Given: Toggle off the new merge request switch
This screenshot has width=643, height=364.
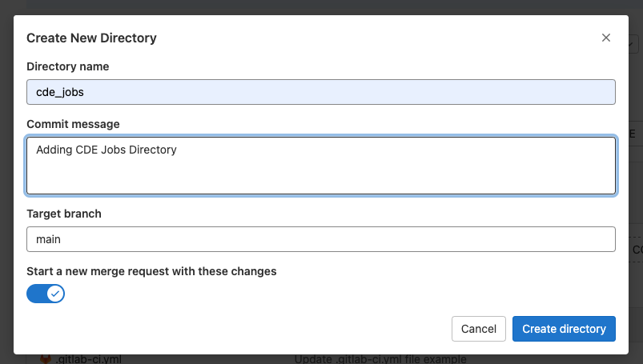Looking at the screenshot, I should pyautogui.click(x=46, y=294).
